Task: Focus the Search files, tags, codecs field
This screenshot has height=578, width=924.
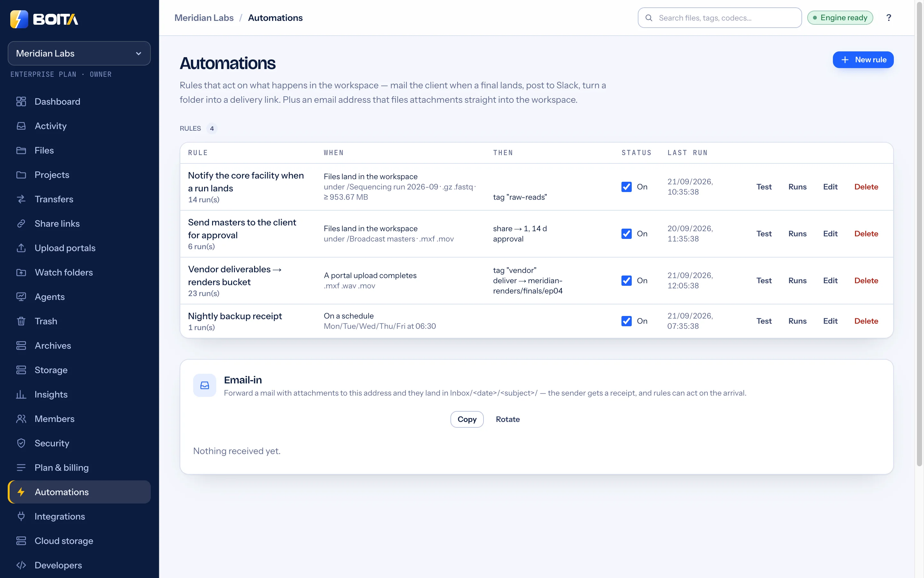Action: [x=719, y=18]
